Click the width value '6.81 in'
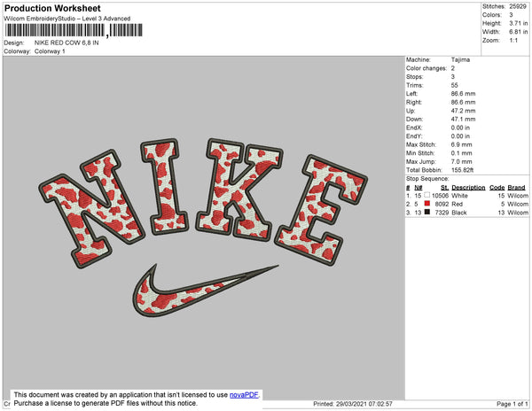 click(518, 32)
